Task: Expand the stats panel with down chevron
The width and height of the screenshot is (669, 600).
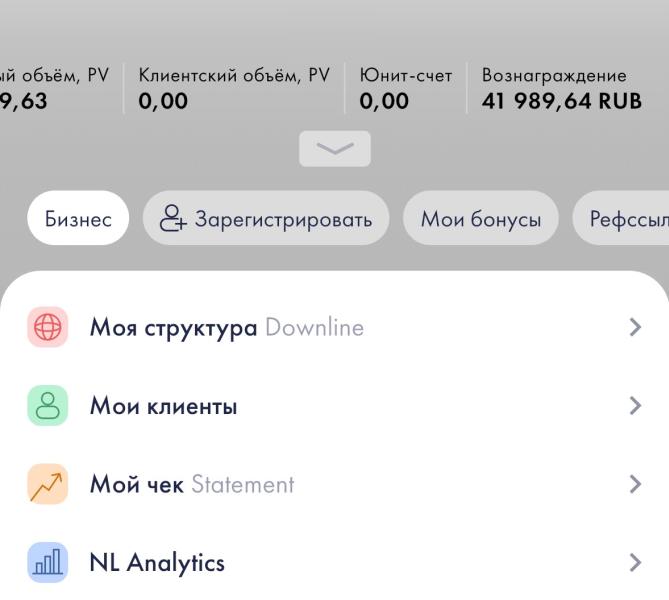Action: click(334, 149)
